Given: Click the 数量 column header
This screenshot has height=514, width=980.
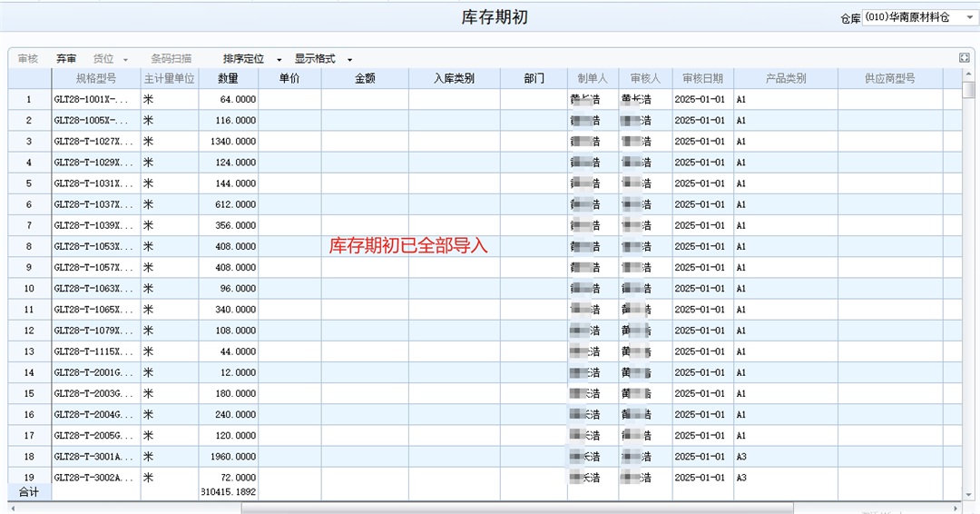Looking at the screenshot, I should click(x=228, y=79).
